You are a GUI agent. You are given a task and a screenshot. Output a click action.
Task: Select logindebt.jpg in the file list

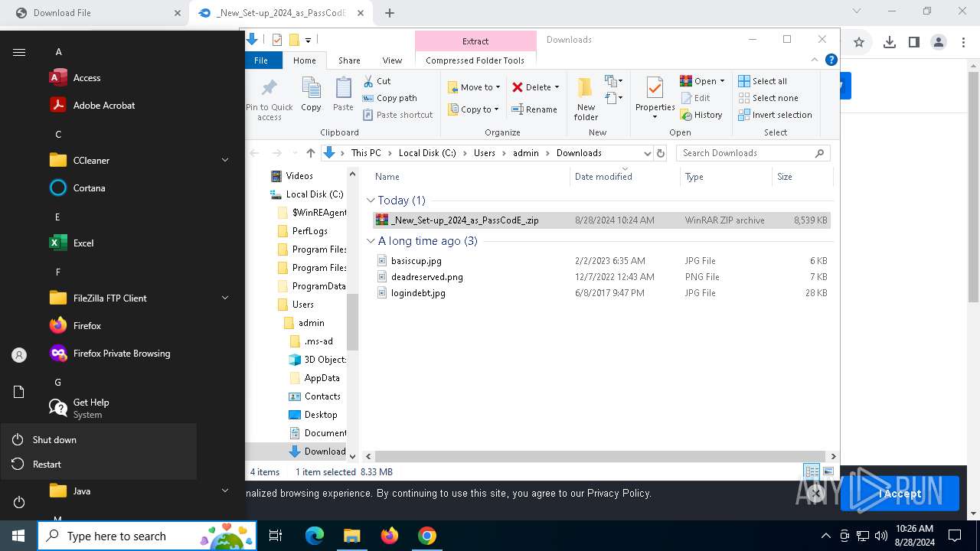(418, 293)
